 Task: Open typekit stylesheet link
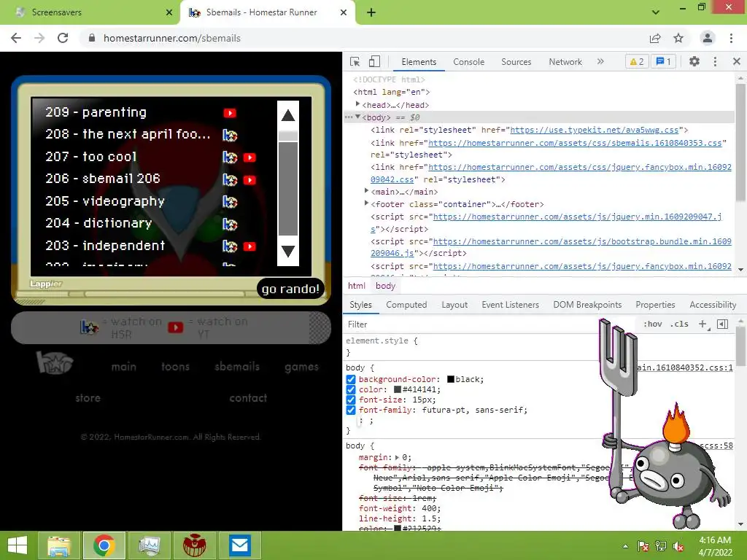pos(594,130)
